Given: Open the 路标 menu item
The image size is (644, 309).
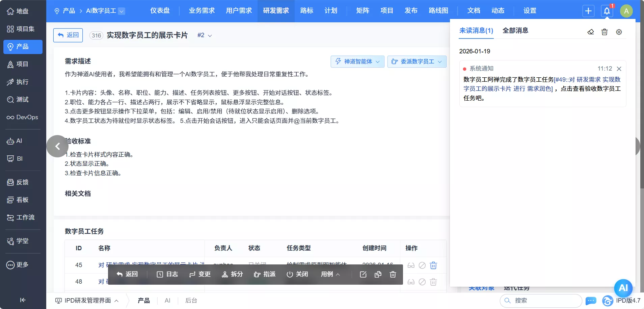Looking at the screenshot, I should pos(306,10).
